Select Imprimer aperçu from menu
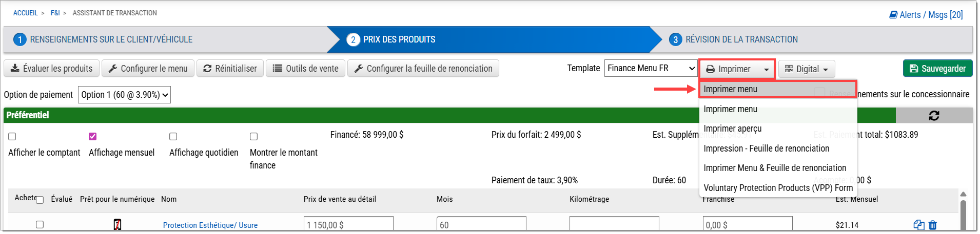Image resolution: width=980 pixels, height=234 pixels. [x=732, y=129]
